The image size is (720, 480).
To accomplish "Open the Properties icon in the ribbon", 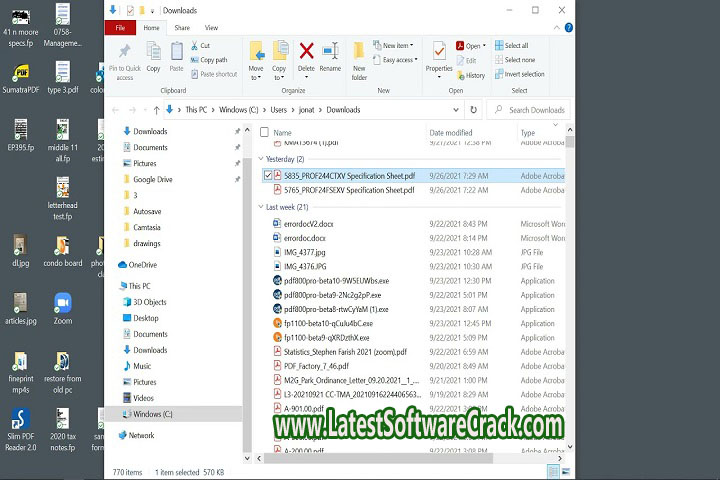I will tap(439, 52).
